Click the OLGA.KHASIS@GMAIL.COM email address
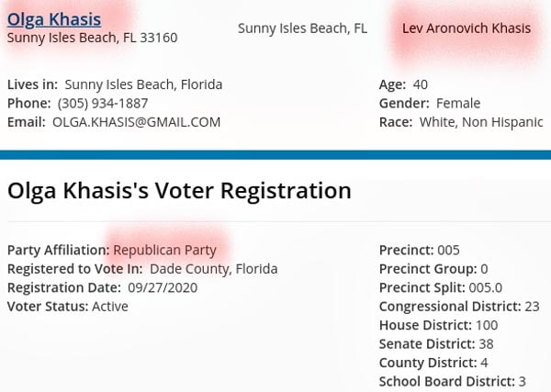Screen dimensions: 551x392 click(x=136, y=122)
